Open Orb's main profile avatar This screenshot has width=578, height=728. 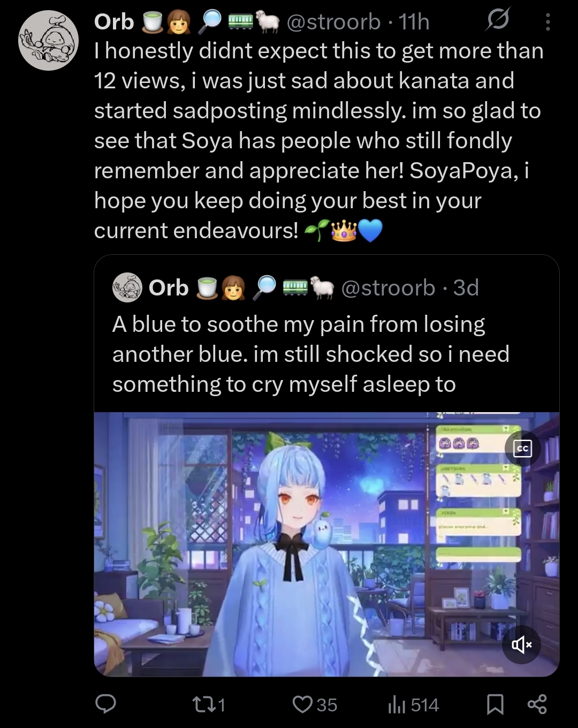[x=48, y=41]
